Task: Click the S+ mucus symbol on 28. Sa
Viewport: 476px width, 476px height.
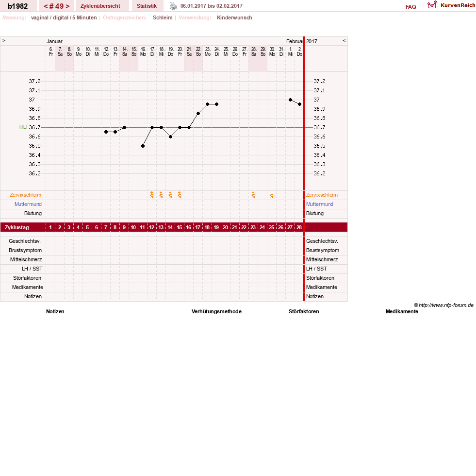Action: pos(253,195)
